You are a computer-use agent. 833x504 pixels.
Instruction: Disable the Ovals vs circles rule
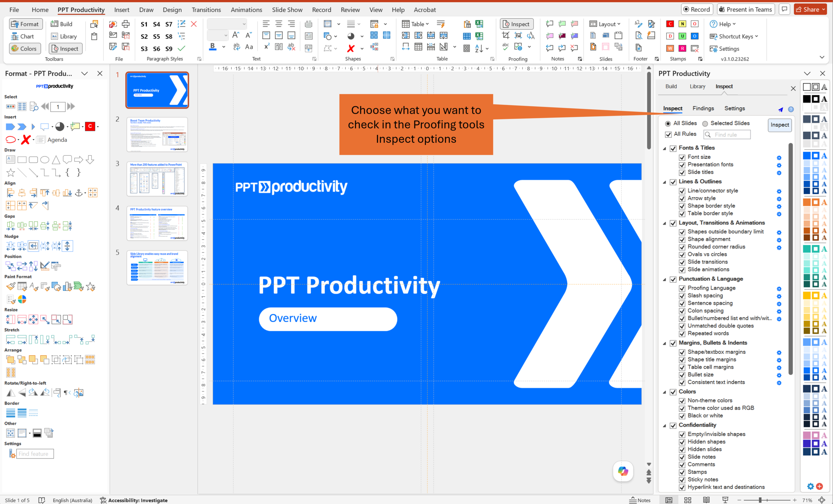pos(682,255)
